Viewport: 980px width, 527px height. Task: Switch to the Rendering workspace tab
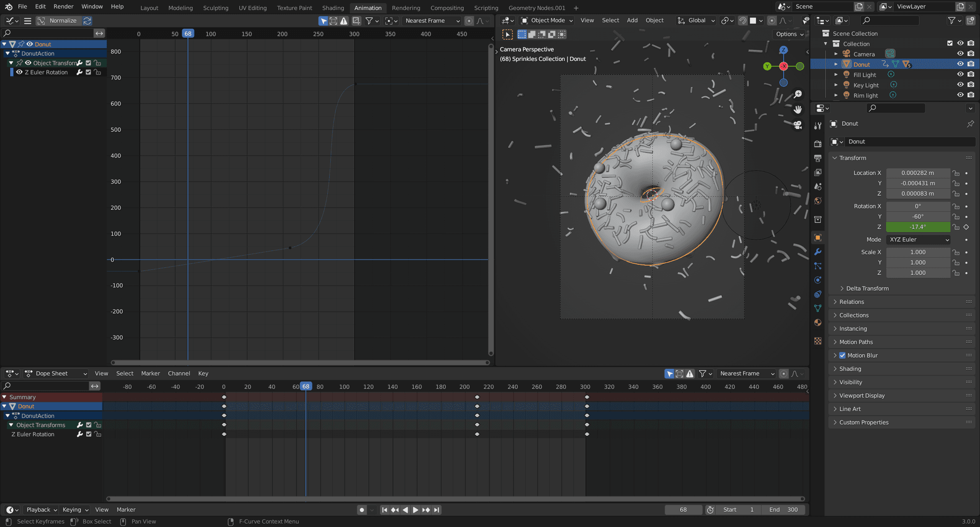coord(406,8)
